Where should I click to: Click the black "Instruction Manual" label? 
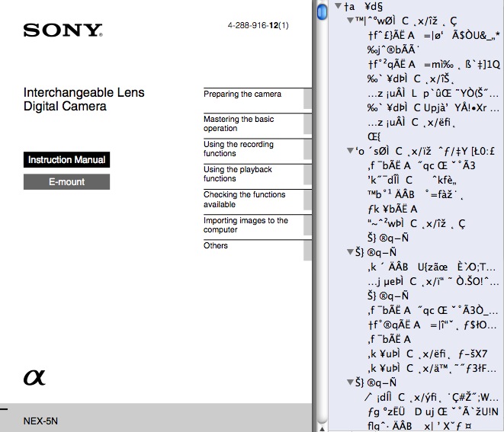point(66,160)
